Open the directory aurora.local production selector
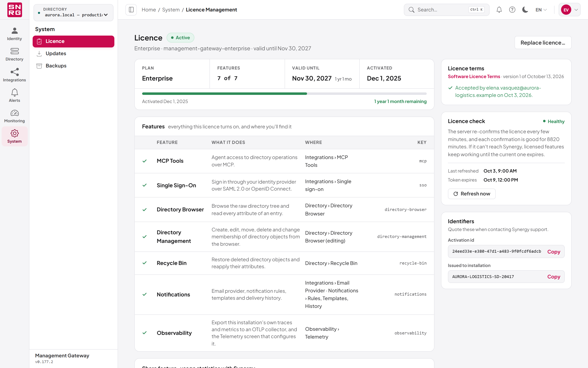The image size is (588, 368). [73, 12]
